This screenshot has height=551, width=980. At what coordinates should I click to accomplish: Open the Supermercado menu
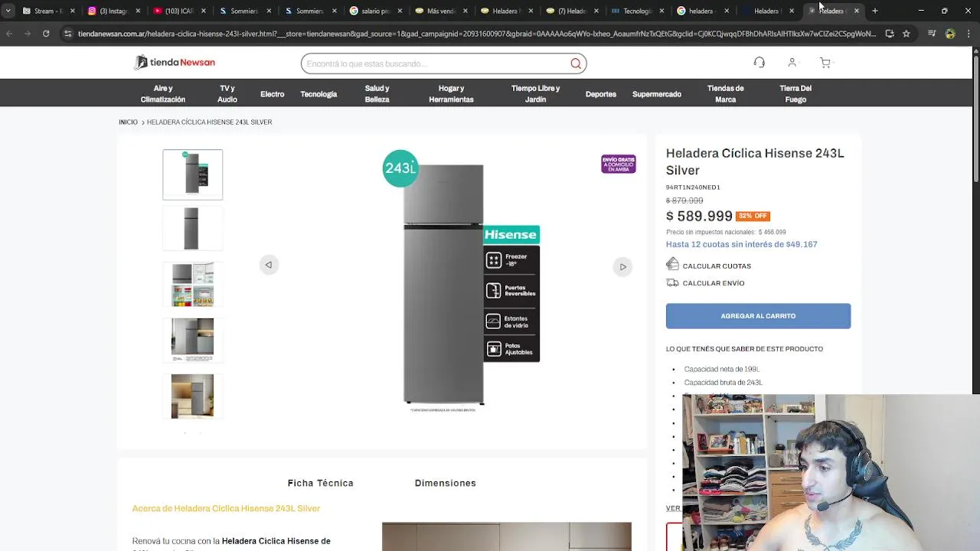click(657, 94)
